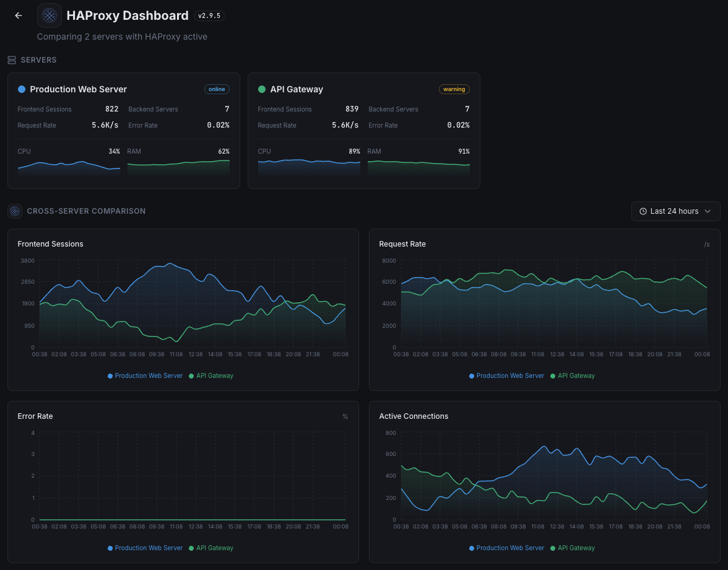Viewport: 728px width, 570px height.
Task: Click the back arrow at top left
Action: (17, 15)
